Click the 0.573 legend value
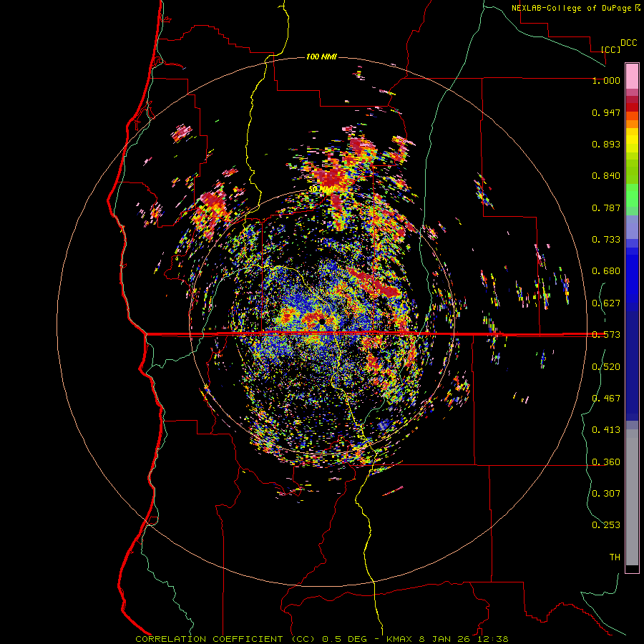 [606, 335]
